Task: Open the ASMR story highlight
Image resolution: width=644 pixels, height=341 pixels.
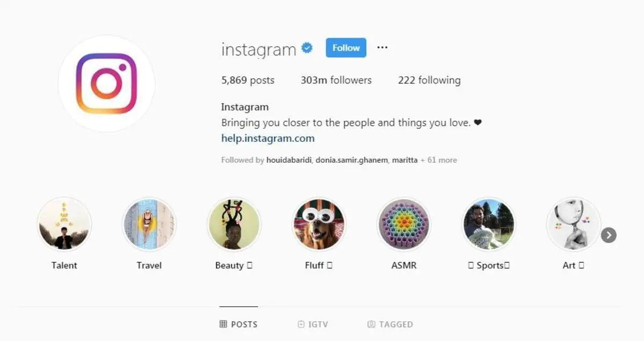Action: (404, 224)
